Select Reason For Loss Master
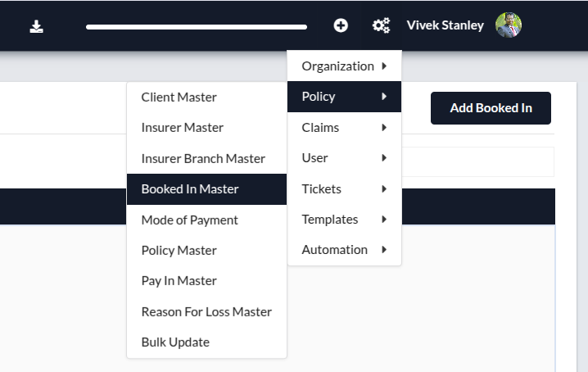Image resolution: width=588 pixels, height=372 pixels. [x=206, y=311]
